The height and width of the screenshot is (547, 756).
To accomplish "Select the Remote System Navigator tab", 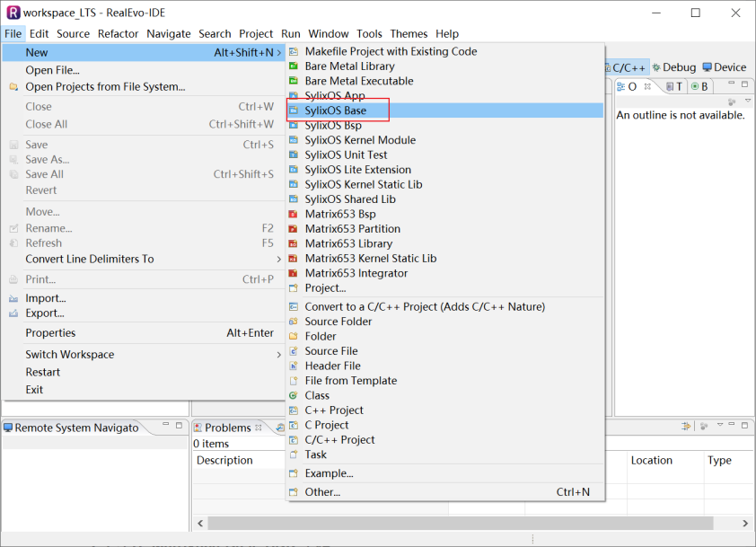I will pyautogui.click(x=71, y=428).
